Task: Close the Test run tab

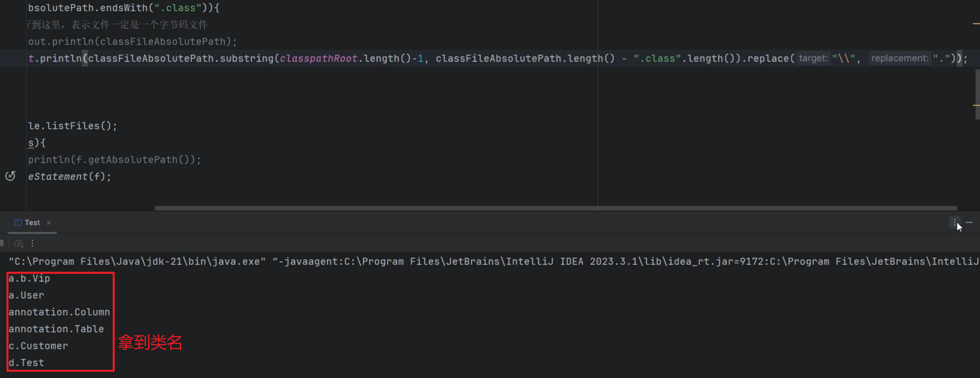Action: click(x=49, y=223)
